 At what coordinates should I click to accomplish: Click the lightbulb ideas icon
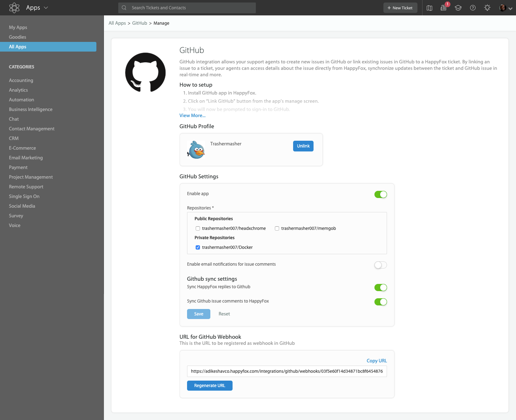[487, 8]
